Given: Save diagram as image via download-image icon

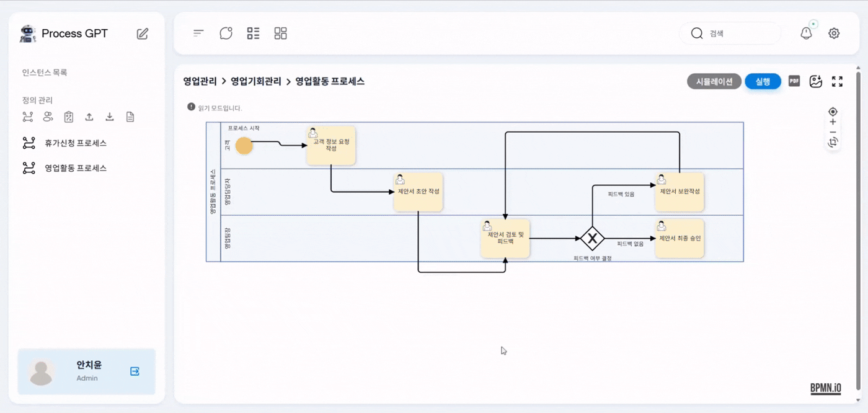Looking at the screenshot, I should pos(816,81).
